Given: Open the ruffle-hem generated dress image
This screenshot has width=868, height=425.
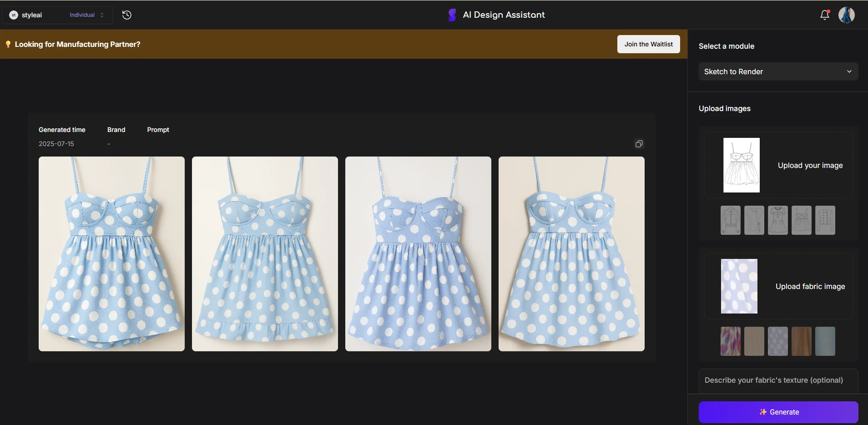Looking at the screenshot, I should click(x=265, y=254).
